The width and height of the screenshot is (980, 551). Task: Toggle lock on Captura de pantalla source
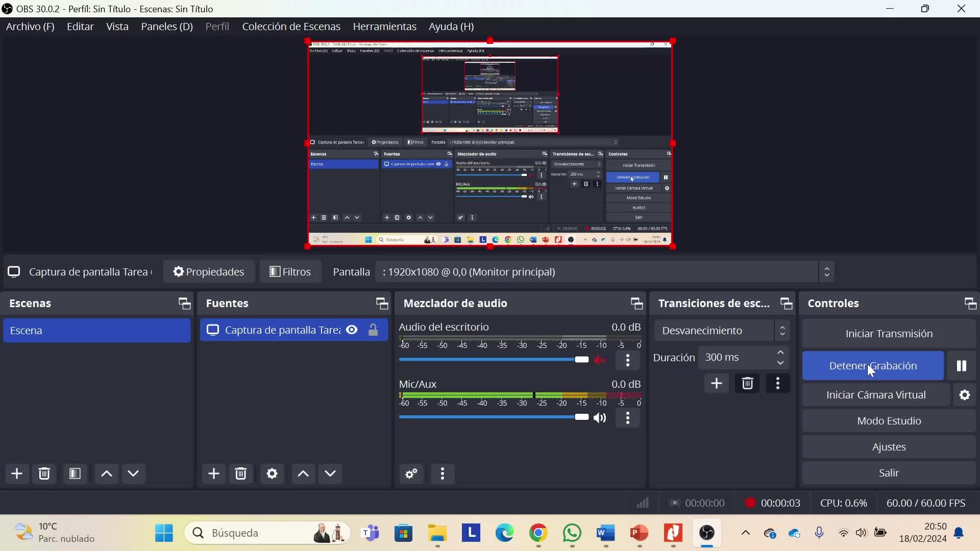[x=373, y=330]
